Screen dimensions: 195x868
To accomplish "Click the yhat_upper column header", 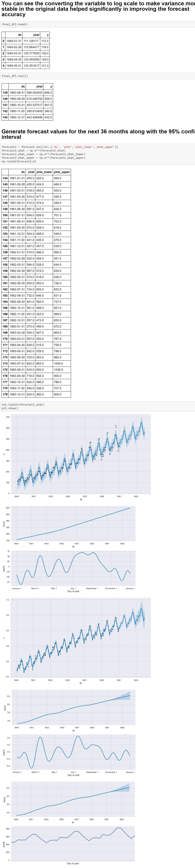I will coord(62,172).
